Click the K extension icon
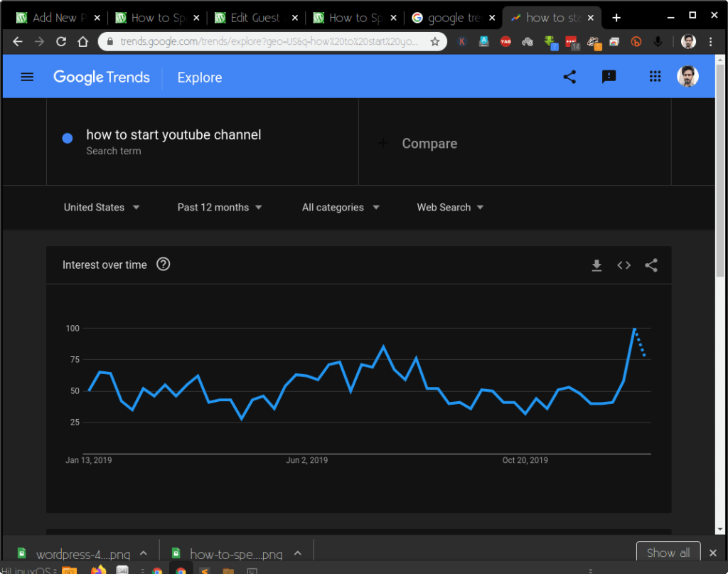 click(461, 42)
